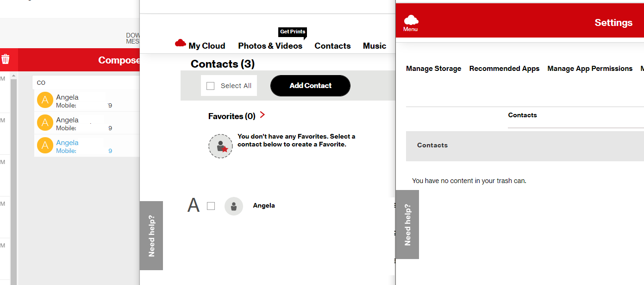Click the message list vertical scrollbar
The height and width of the screenshot is (285, 644).
13,181
